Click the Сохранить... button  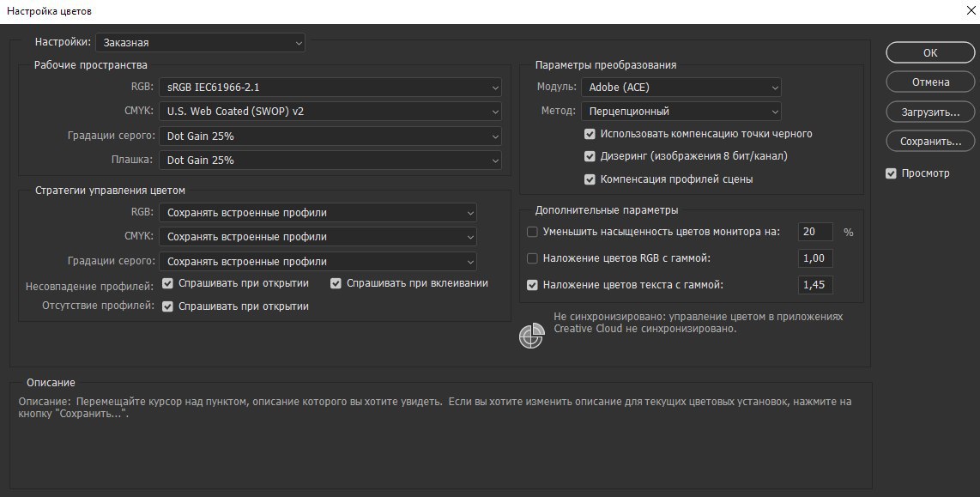pyautogui.click(x=930, y=141)
